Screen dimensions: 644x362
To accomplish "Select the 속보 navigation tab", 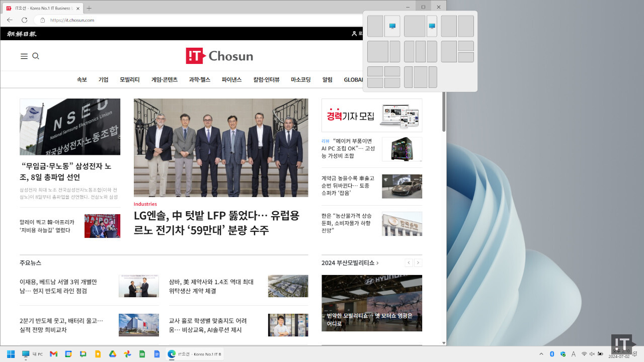I will click(x=82, y=79).
